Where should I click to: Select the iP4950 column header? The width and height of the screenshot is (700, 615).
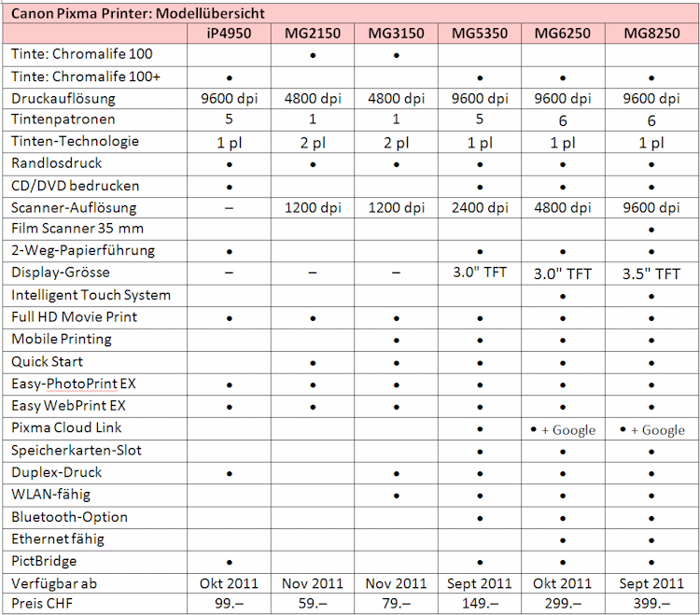[x=229, y=34]
